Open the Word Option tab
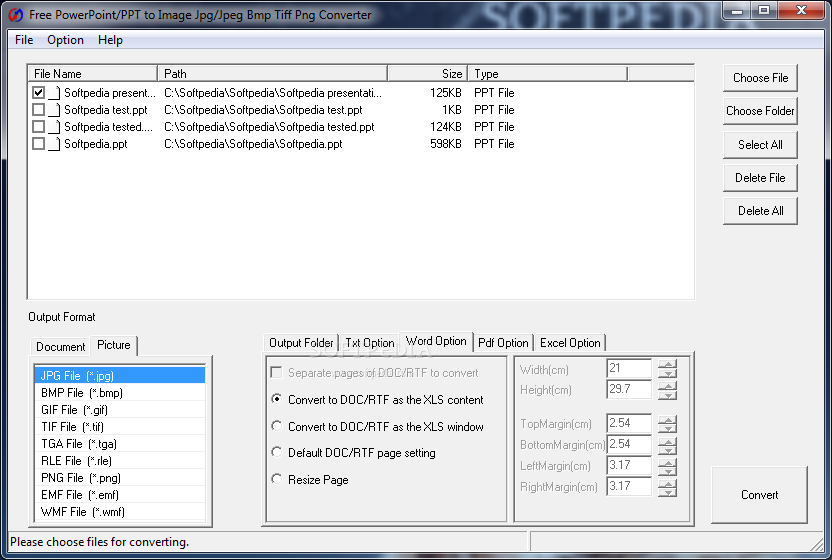The width and height of the screenshot is (832, 560). pyautogui.click(x=436, y=341)
